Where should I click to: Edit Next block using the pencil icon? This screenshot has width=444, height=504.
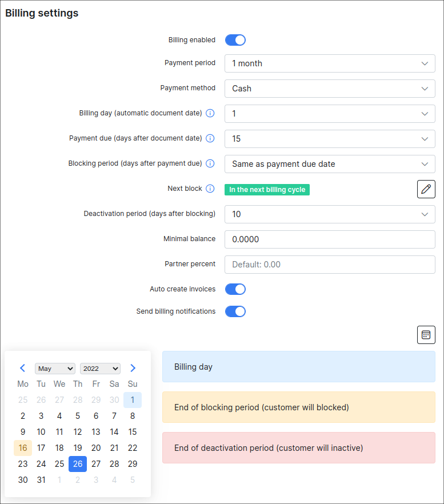tap(426, 189)
